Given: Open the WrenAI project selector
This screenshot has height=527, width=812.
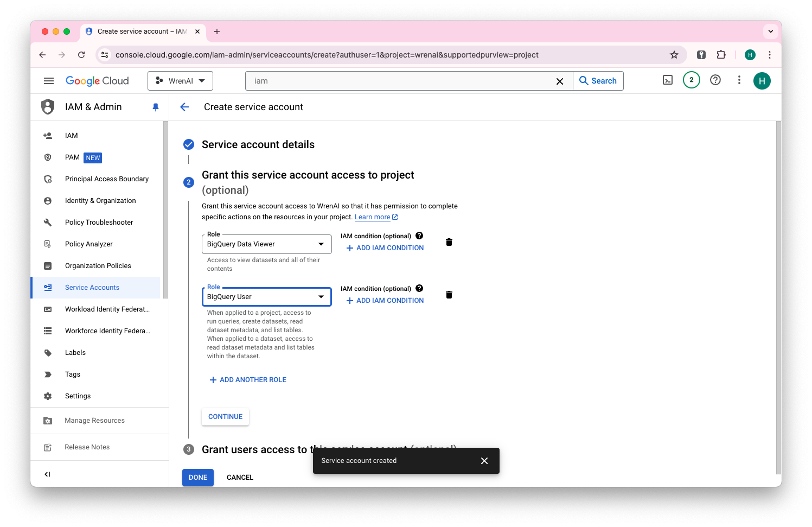Looking at the screenshot, I should click(x=180, y=81).
